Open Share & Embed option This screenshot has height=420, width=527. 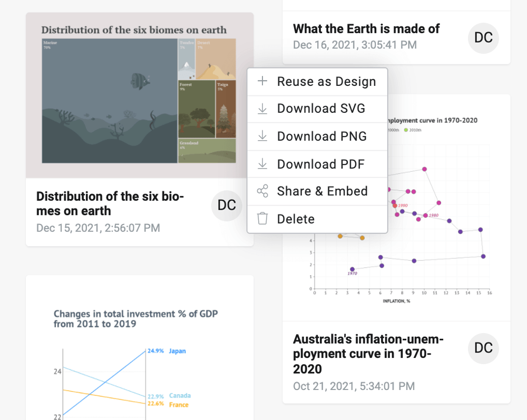point(317,191)
